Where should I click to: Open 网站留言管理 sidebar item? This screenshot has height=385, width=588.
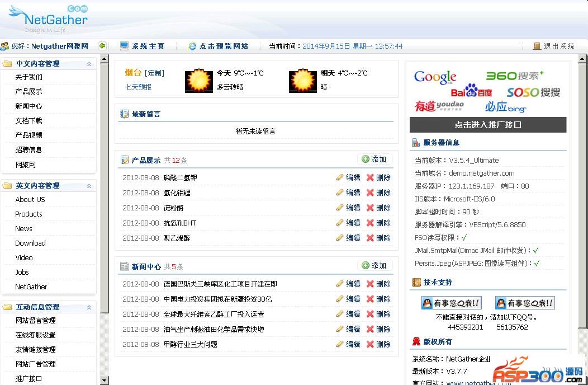click(x=36, y=321)
